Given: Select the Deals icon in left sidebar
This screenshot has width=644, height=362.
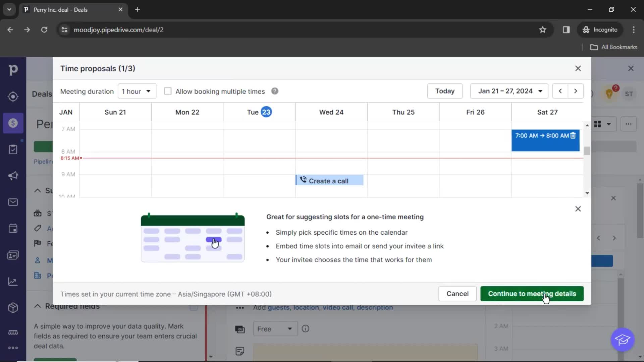Looking at the screenshot, I should (13, 123).
